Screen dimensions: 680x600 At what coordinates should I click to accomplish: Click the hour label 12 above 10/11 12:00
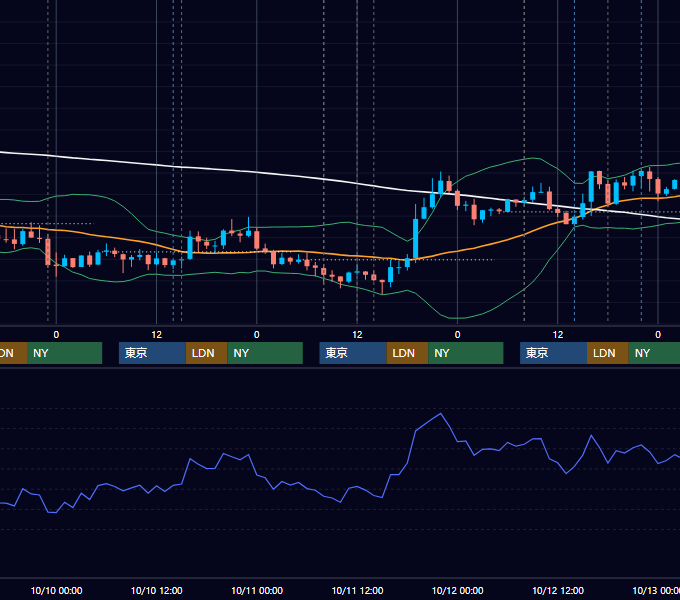[x=357, y=335]
